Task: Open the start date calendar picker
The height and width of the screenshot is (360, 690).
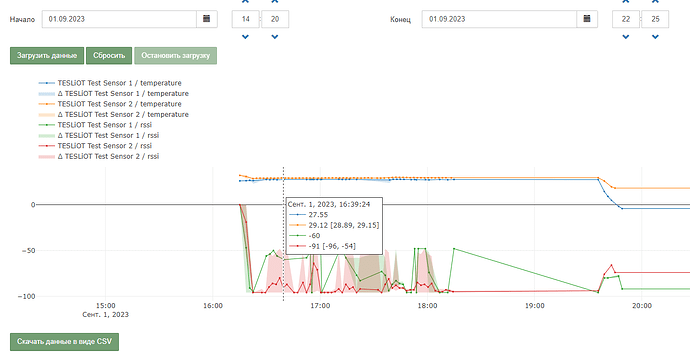Action: click(x=206, y=19)
